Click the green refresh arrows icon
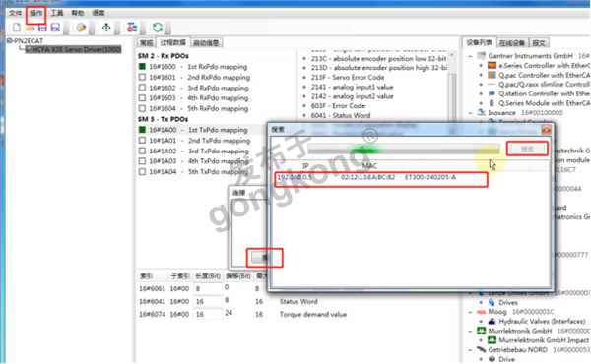This screenshot has height=364, width=591. point(158,28)
